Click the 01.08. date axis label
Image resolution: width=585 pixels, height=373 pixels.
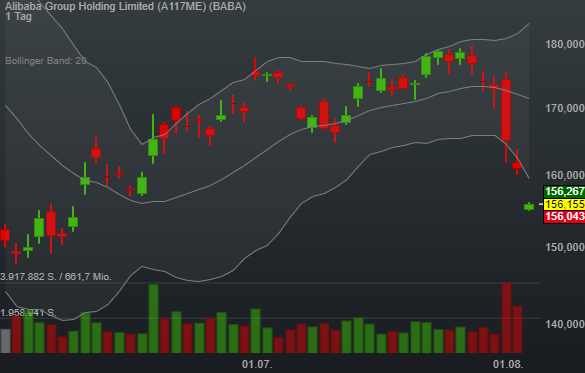(x=508, y=364)
